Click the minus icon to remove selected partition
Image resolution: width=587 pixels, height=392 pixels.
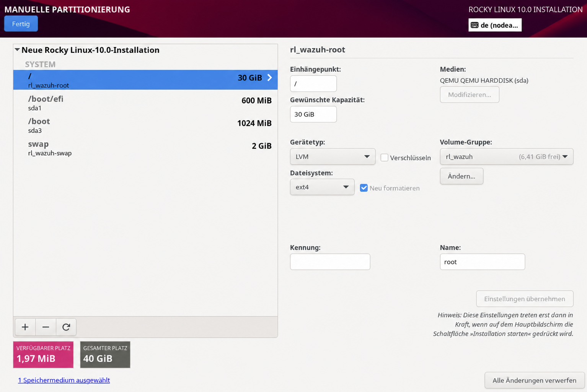pos(46,327)
